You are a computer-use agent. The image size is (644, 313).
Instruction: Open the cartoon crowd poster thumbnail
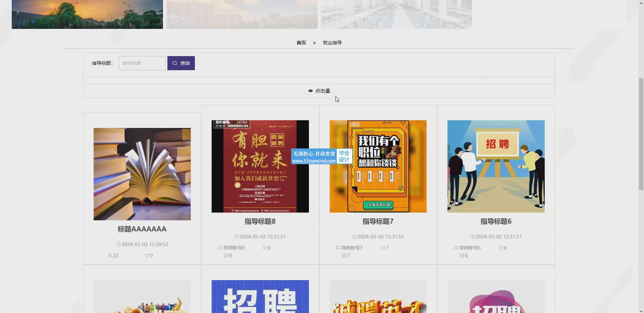click(x=142, y=297)
